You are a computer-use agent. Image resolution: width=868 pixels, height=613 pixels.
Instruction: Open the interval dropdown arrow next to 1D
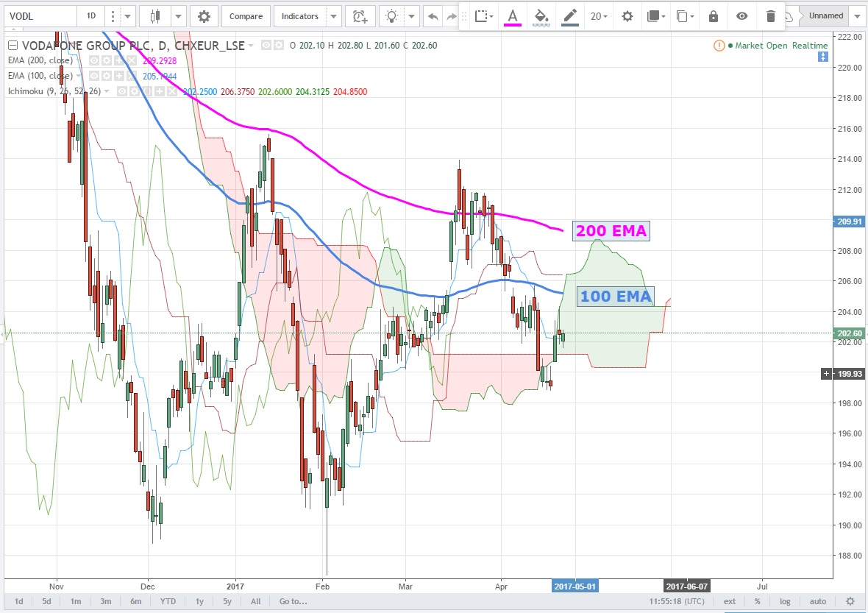[127, 17]
